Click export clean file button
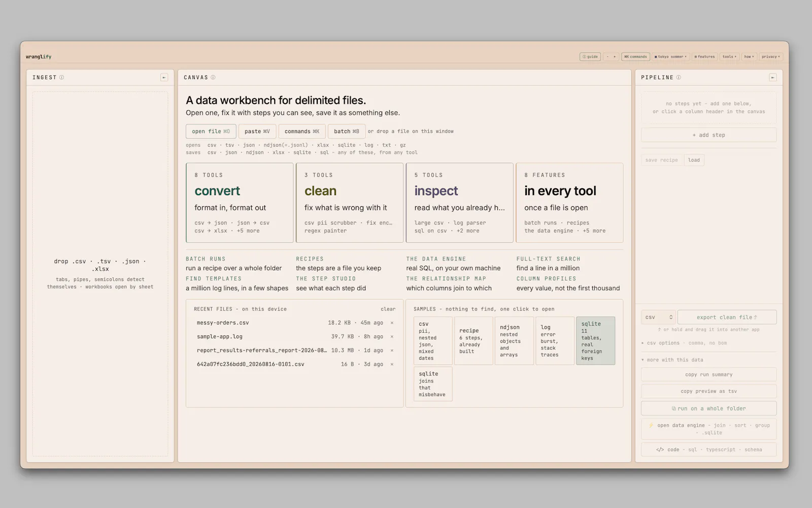 click(727, 317)
